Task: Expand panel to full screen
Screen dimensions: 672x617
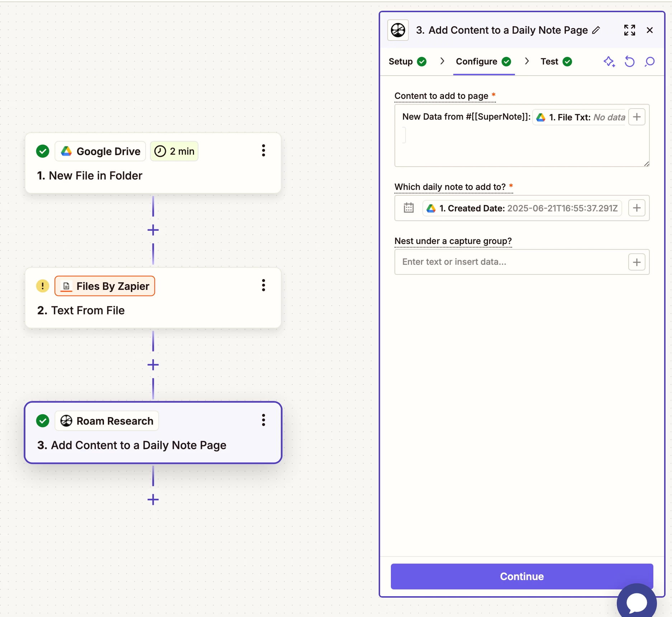Action: pos(630,30)
